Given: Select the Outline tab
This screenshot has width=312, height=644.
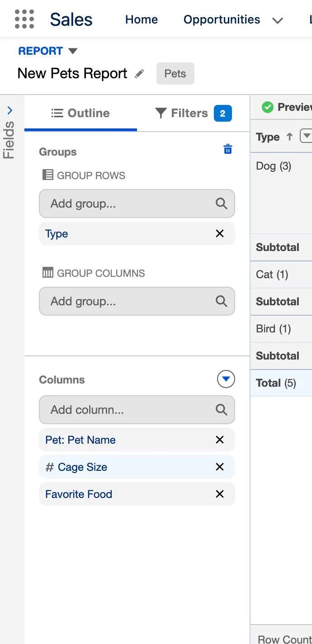Looking at the screenshot, I should (80, 113).
